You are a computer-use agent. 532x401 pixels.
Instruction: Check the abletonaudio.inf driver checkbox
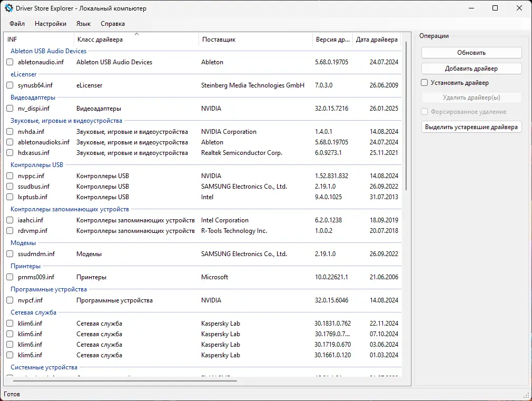[x=10, y=62]
